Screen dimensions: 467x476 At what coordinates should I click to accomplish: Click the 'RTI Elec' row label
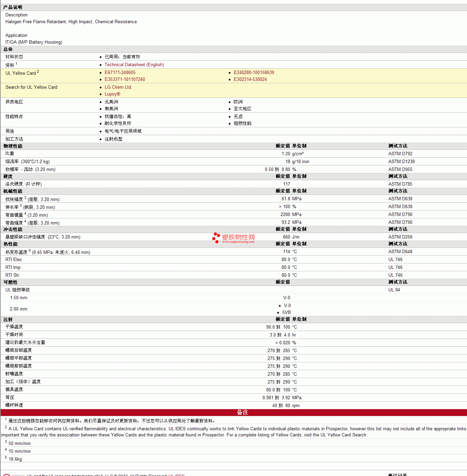[14, 260]
